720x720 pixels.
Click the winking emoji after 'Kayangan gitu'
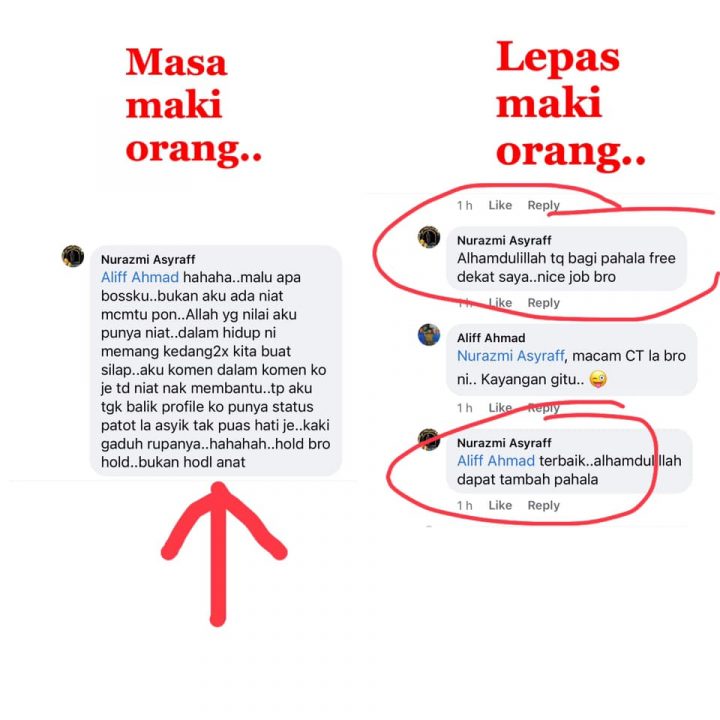pos(598,379)
